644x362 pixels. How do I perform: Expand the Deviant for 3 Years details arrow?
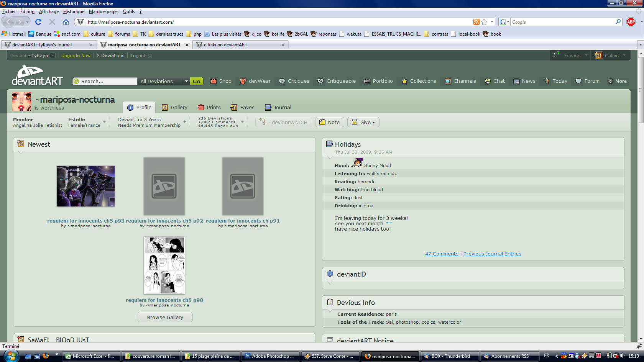pyautogui.click(x=184, y=122)
